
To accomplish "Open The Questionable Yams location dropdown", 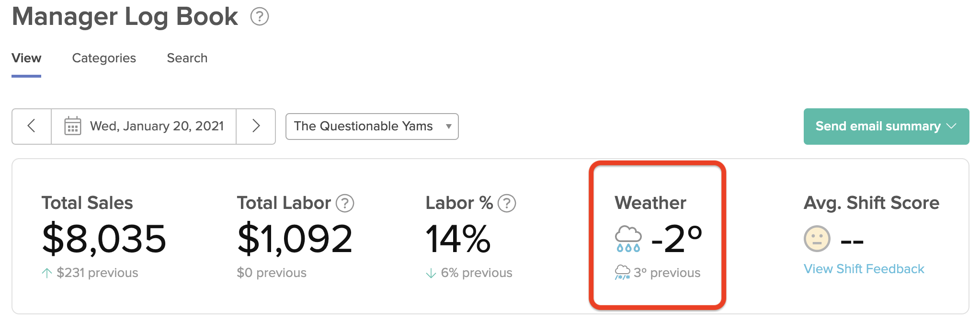I will (372, 127).
